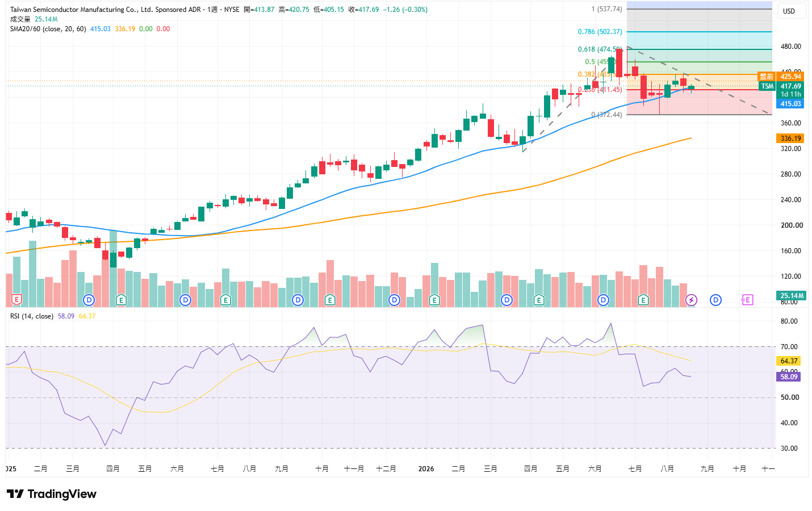Click the Taiwan Semiconductor symbol title
The width and height of the screenshot is (812, 511).
106,10
